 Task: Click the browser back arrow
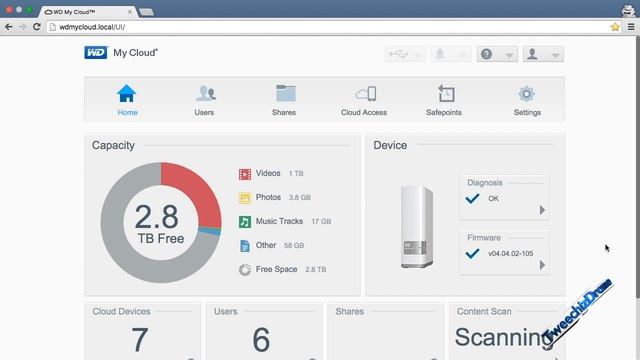tap(9, 27)
